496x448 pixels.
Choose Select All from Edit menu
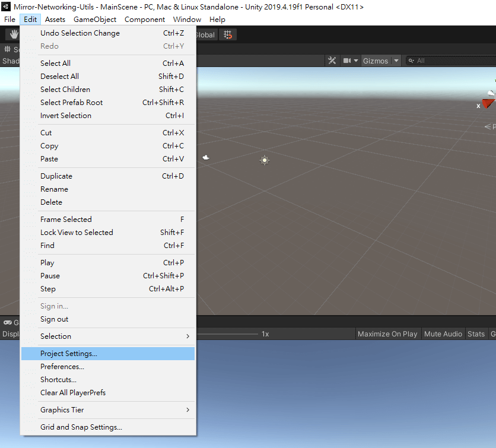click(108, 63)
